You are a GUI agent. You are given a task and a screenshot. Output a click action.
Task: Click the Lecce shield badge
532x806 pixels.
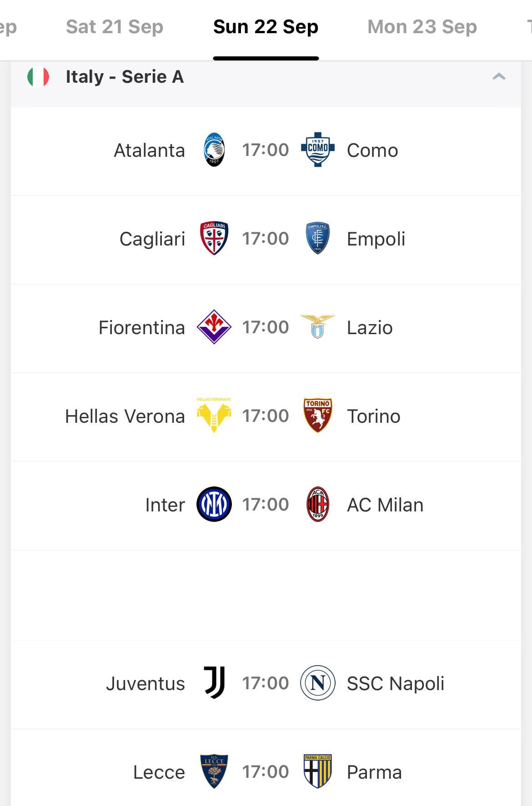(214, 771)
